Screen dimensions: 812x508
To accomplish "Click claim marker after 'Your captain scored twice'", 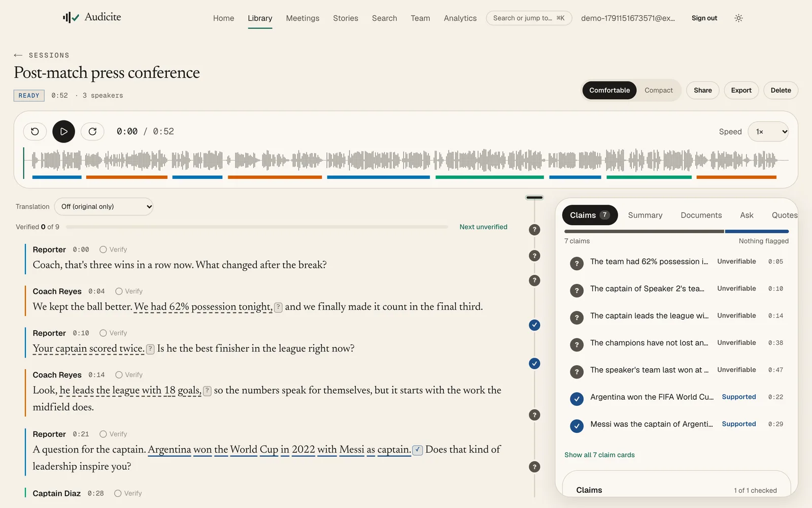I will [150, 349].
